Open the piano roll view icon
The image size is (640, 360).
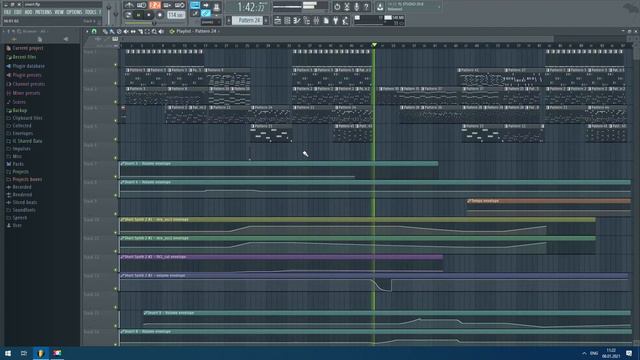click(x=296, y=20)
